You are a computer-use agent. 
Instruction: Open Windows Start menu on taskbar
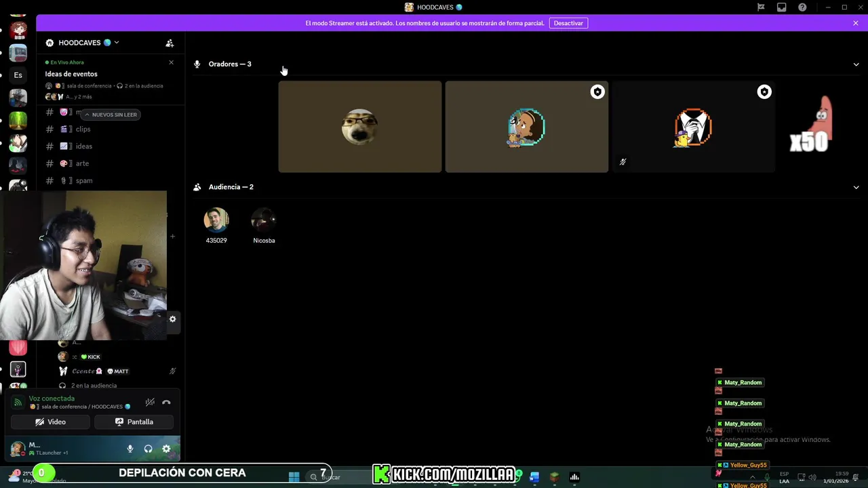(294, 477)
